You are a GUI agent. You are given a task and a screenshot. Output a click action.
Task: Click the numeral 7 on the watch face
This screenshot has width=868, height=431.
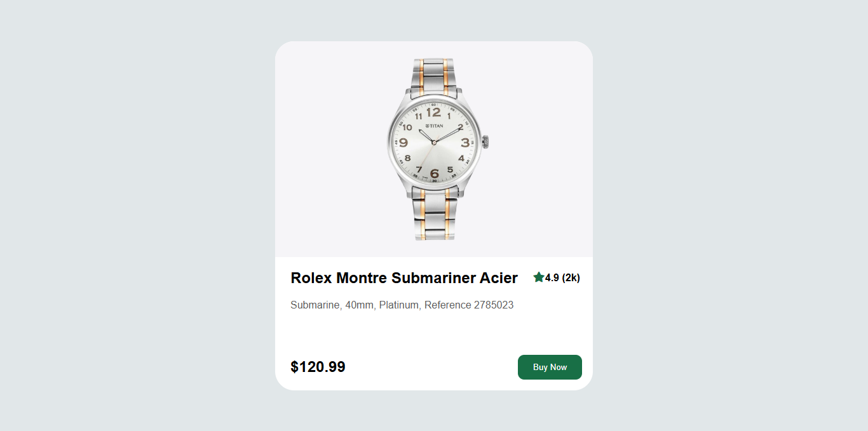click(x=419, y=169)
